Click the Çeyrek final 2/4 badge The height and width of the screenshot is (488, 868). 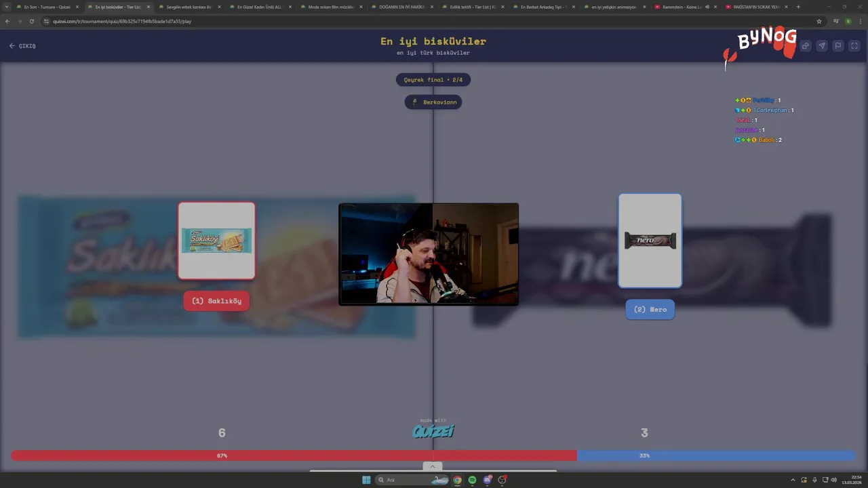pos(433,80)
